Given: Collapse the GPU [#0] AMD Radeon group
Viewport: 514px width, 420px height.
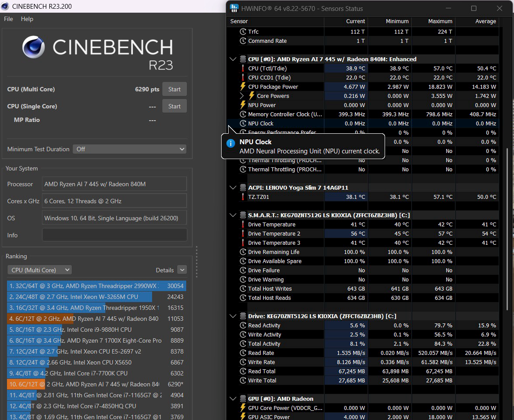Looking at the screenshot, I should click(x=233, y=399).
